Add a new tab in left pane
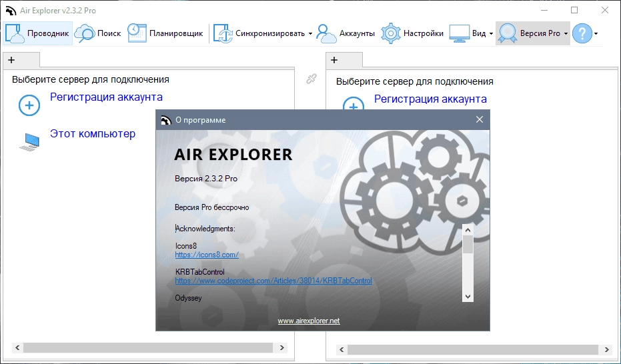Screen dimensions: 621x364 point(11,60)
